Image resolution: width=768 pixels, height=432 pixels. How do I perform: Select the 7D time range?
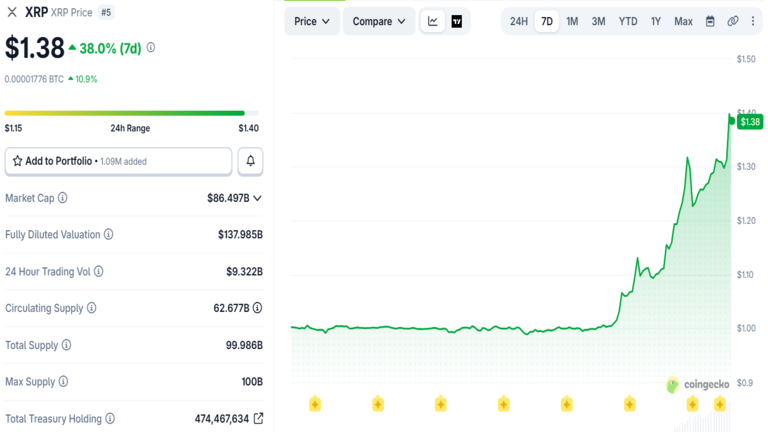(x=547, y=21)
